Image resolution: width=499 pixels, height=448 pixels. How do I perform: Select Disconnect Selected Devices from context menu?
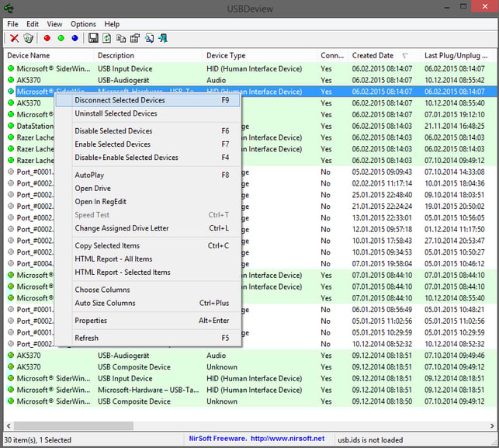coord(120,100)
